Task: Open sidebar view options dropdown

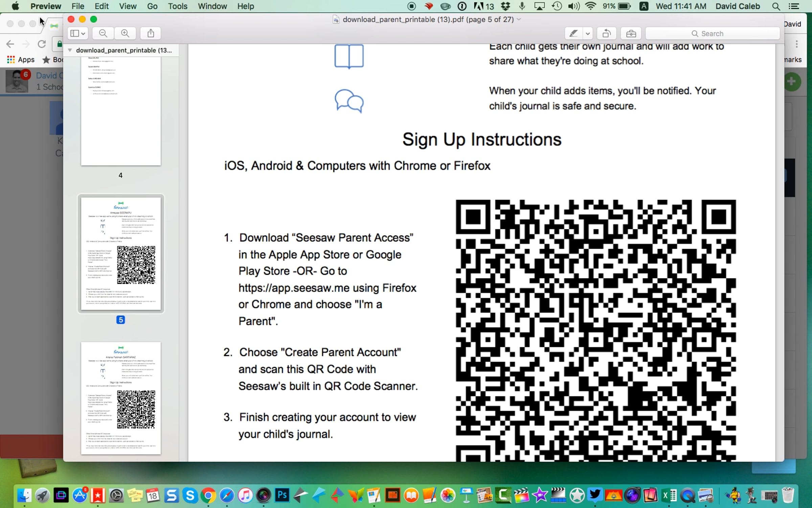Action: click(x=77, y=33)
